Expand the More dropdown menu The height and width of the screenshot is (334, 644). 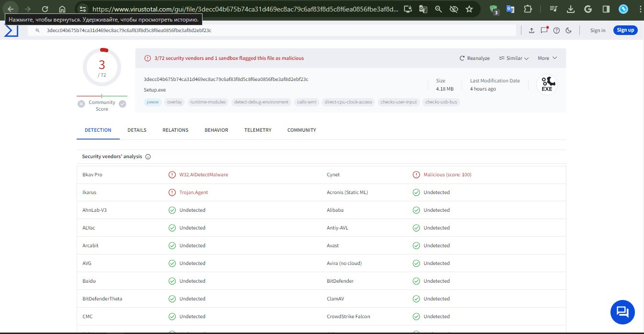[x=547, y=58]
